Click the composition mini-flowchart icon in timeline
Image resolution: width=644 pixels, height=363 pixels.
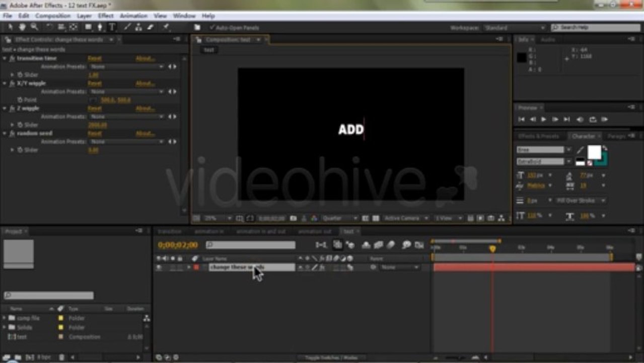click(321, 245)
